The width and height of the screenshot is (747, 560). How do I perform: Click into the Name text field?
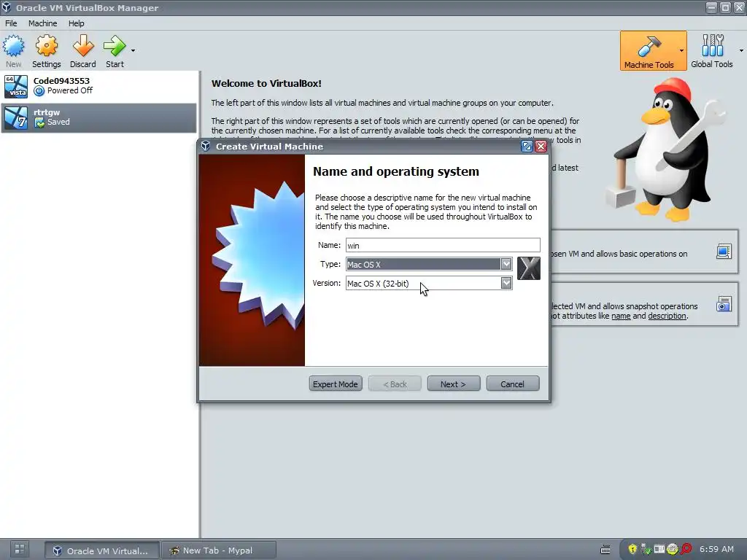tap(443, 245)
